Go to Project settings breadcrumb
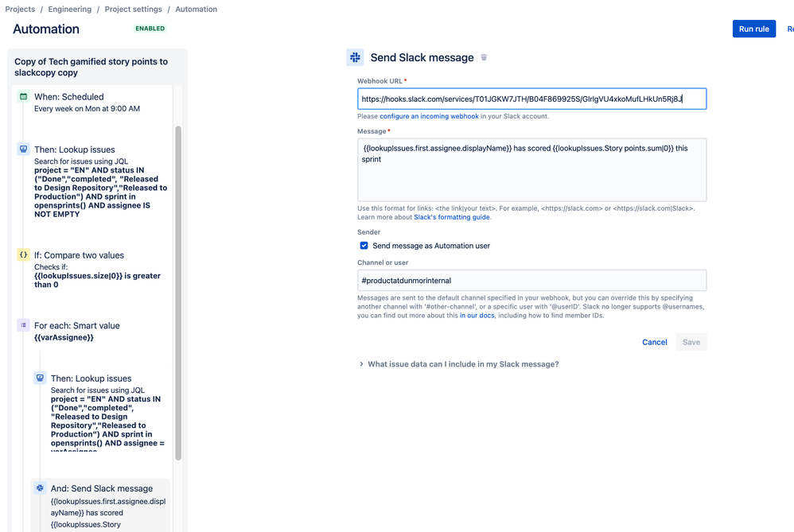The height and width of the screenshot is (532, 794). pos(133,9)
